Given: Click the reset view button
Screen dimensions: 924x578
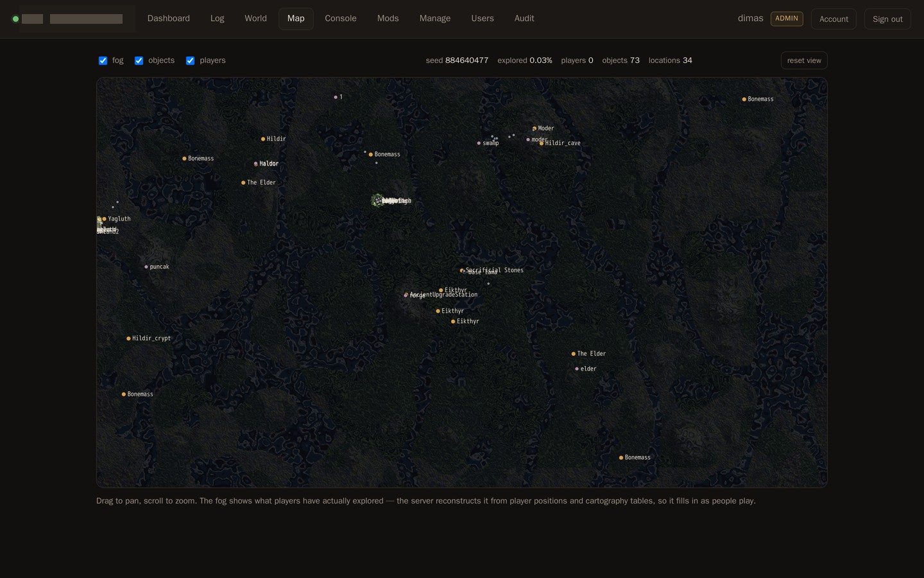Looking at the screenshot, I should [x=804, y=60].
